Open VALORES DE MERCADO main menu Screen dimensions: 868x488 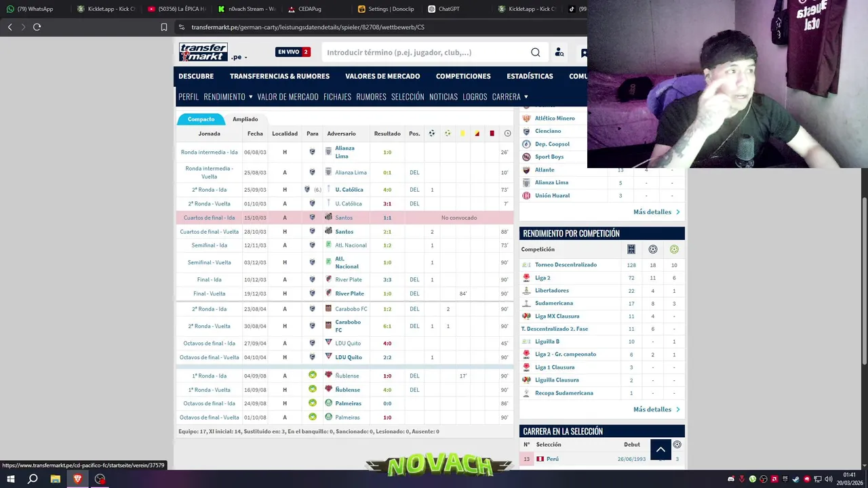pos(382,77)
